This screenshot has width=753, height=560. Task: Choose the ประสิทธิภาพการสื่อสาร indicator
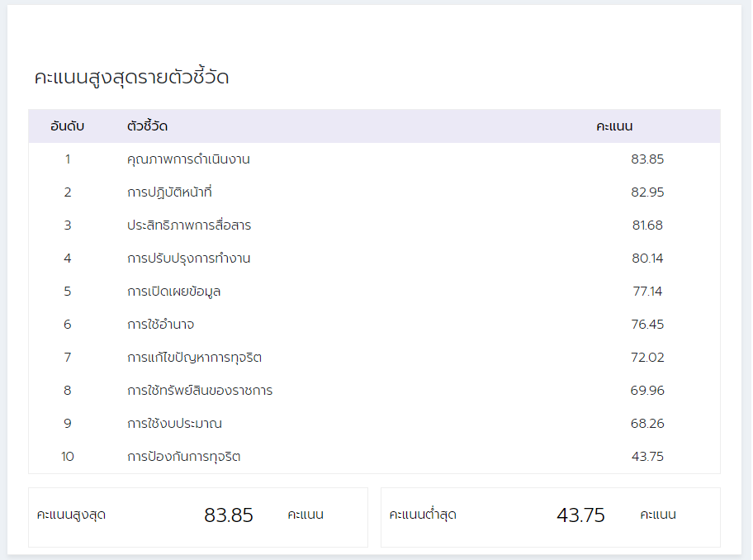pyautogui.click(x=189, y=225)
